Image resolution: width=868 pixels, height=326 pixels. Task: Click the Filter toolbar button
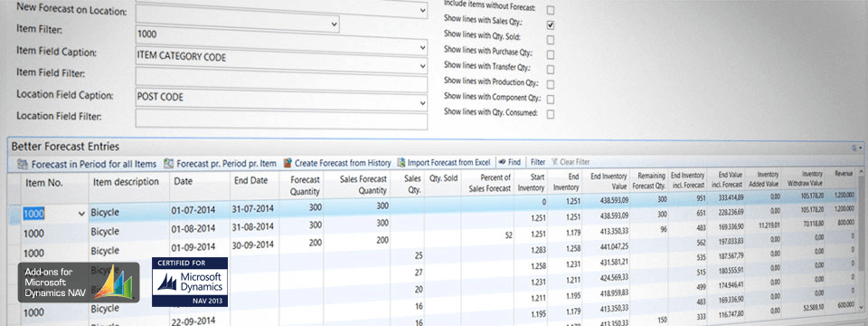[x=538, y=162]
